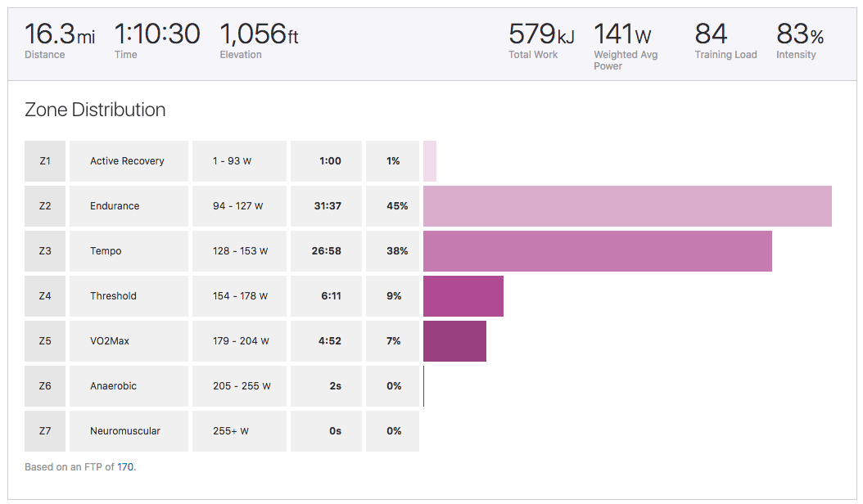863x504 pixels.
Task: Click the Zone Distribution heading
Action: click(x=95, y=110)
